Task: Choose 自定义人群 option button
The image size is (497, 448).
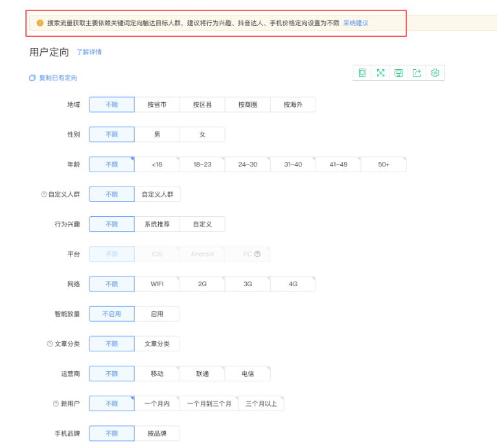Action: click(x=157, y=194)
